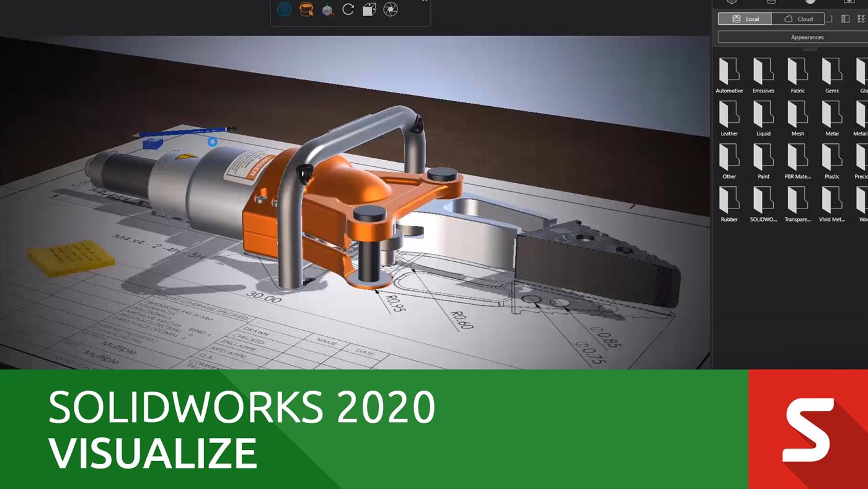Activate the object rotate tool
This screenshot has height=489, width=868.
pyautogui.click(x=347, y=9)
